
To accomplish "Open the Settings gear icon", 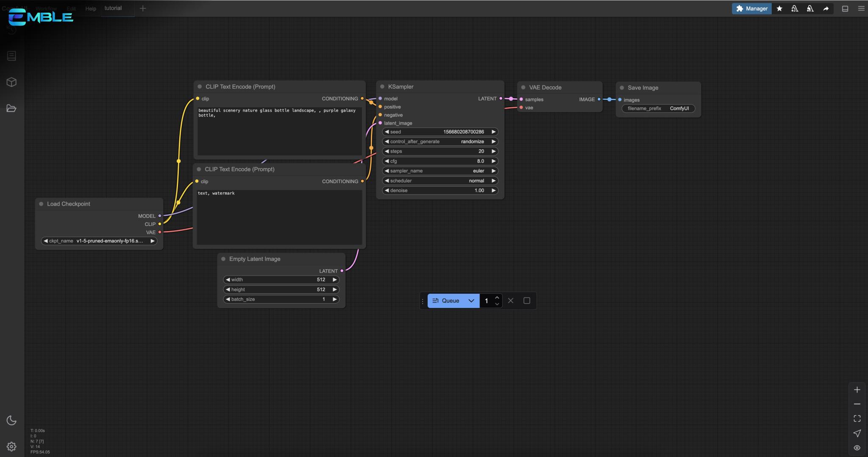I will [11, 446].
